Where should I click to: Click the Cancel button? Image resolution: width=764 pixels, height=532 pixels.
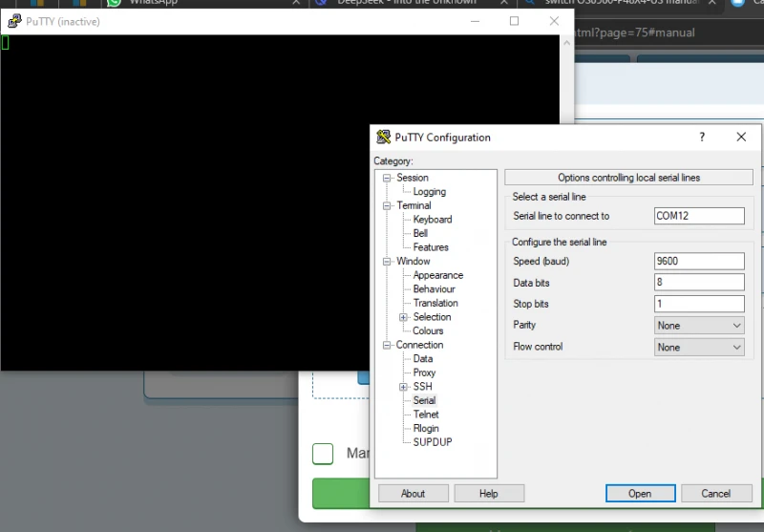(715, 494)
